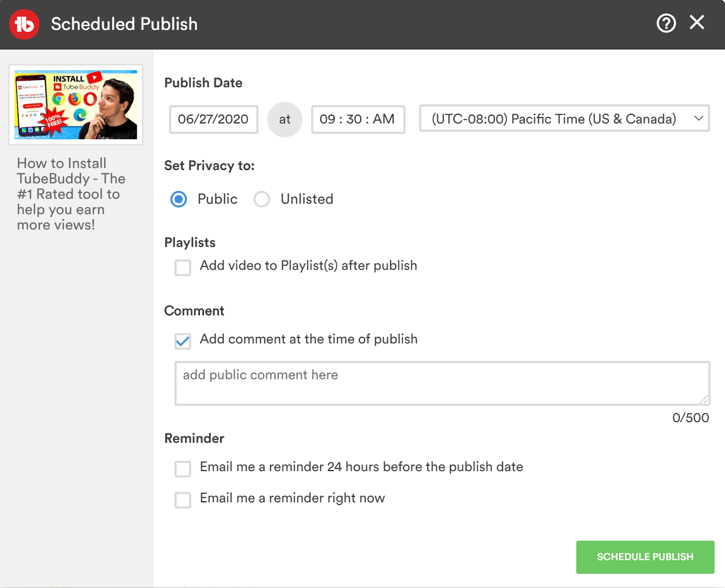This screenshot has height=588, width=725.
Task: Open the Pacific Time timezone dropdown
Action: coord(554,119)
